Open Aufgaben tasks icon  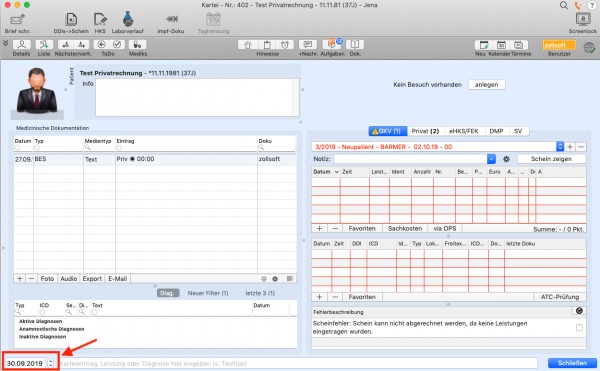point(332,45)
